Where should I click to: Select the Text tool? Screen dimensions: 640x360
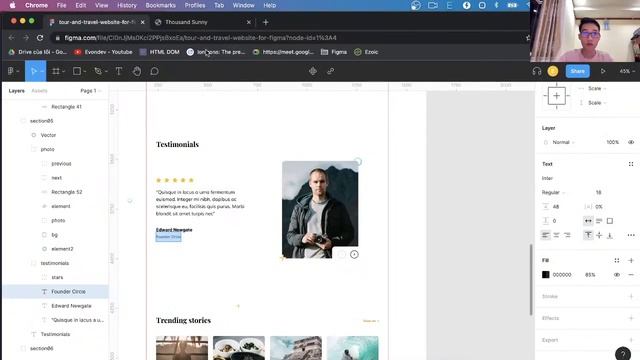[x=119, y=71]
